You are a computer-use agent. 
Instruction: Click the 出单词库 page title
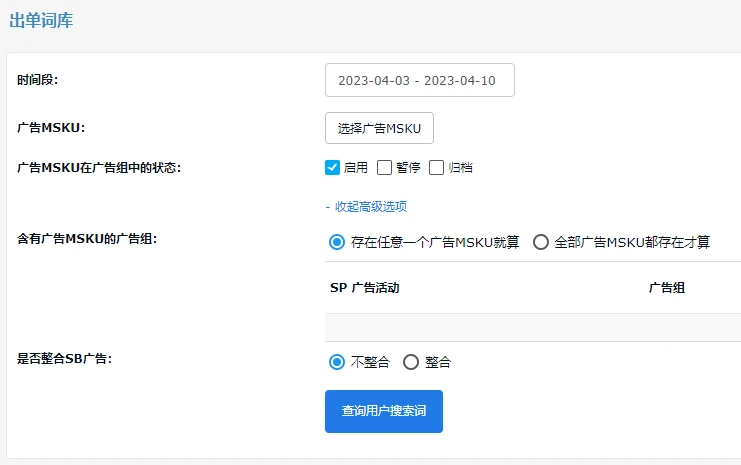tap(41, 20)
